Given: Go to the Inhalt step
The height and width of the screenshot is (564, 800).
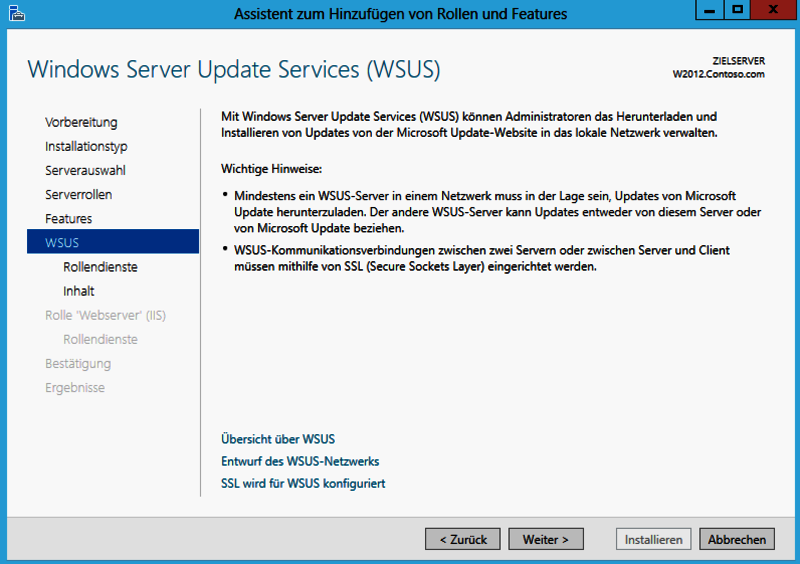Looking at the screenshot, I should [x=79, y=291].
